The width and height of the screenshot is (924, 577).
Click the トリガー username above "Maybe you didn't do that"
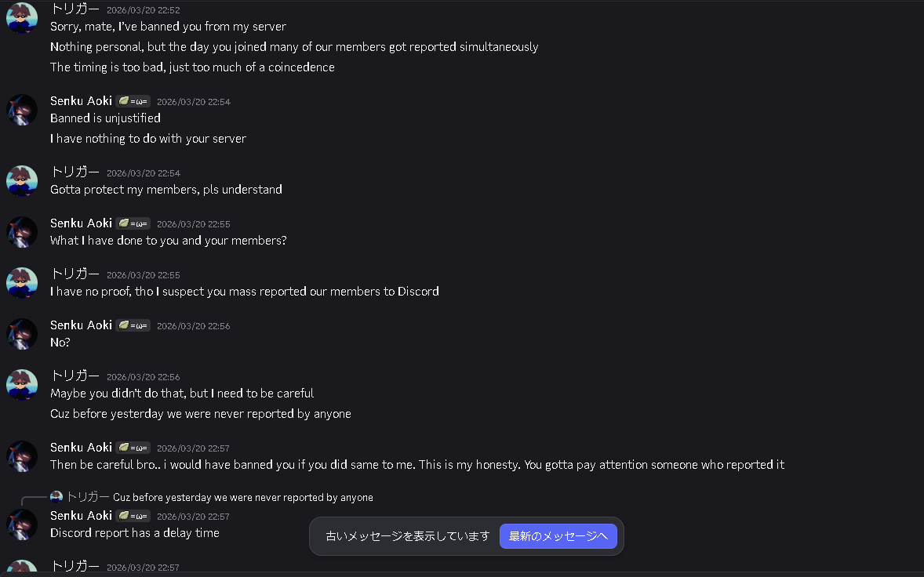[75, 376]
